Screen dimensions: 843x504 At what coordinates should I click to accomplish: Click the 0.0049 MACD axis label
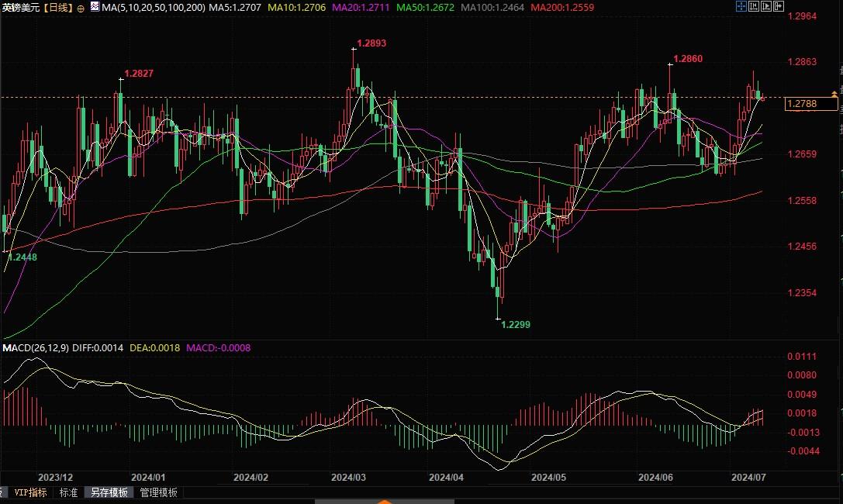802,395
